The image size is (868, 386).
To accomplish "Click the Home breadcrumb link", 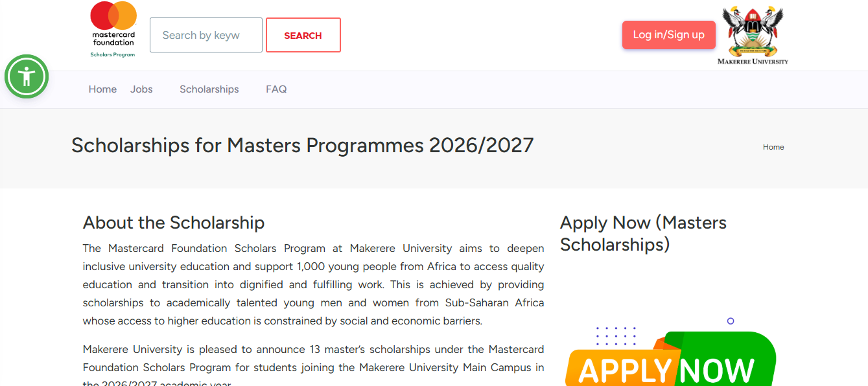I will [x=773, y=147].
